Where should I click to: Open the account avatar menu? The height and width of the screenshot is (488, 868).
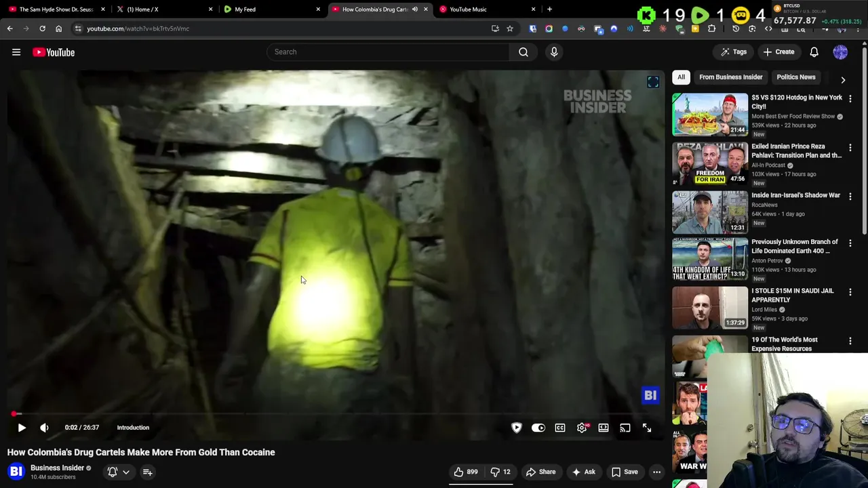(840, 52)
